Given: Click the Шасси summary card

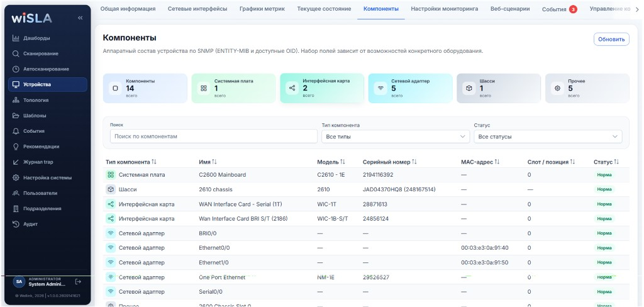Looking at the screenshot, I should 499,88.
